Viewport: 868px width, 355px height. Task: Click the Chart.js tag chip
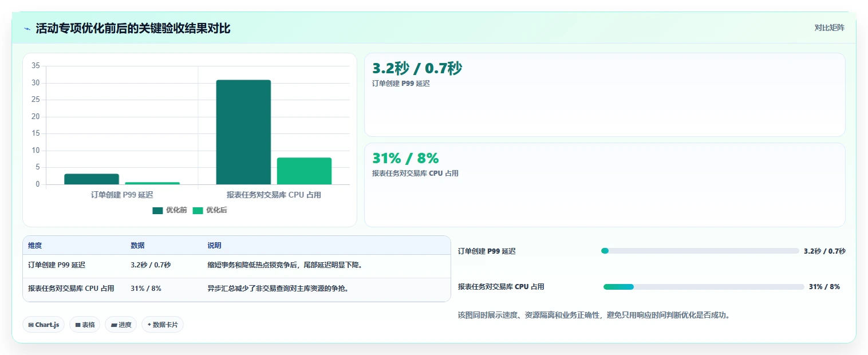(x=44, y=325)
